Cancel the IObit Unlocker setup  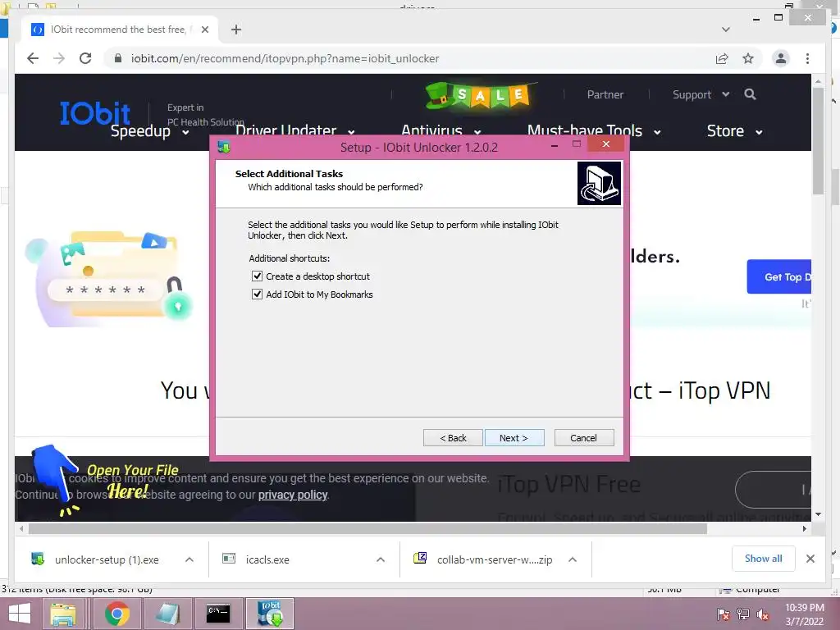pyautogui.click(x=584, y=438)
